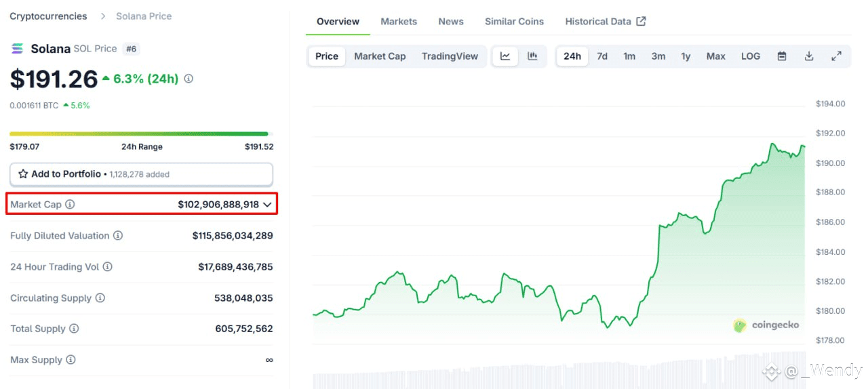
Task: Set chart range to 1y
Action: click(686, 56)
